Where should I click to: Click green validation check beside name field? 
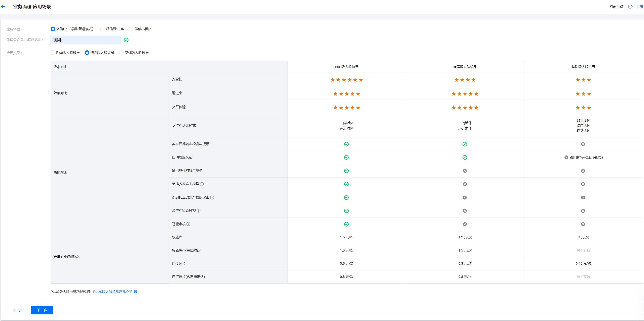[x=126, y=40]
